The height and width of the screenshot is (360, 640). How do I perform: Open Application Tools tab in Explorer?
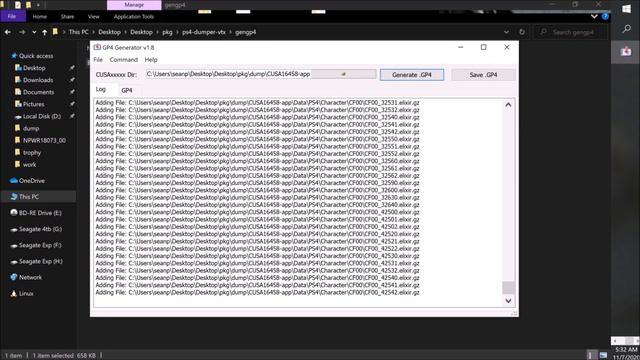[134, 17]
